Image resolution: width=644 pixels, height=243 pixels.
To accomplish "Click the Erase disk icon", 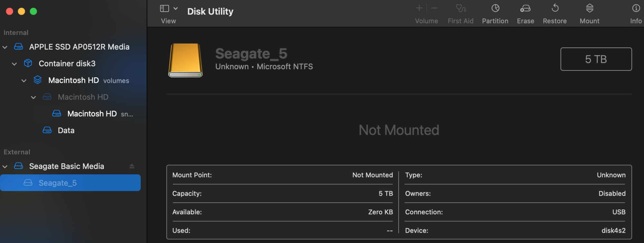I will (526, 8).
